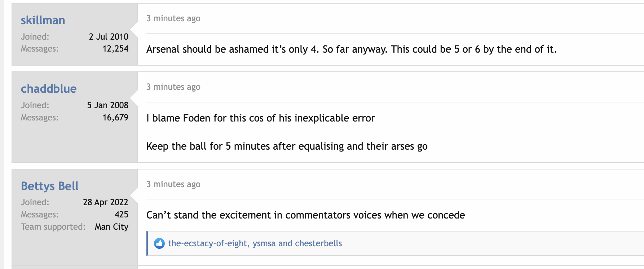Open the-ecstacy-of-eight liker profile

208,243
